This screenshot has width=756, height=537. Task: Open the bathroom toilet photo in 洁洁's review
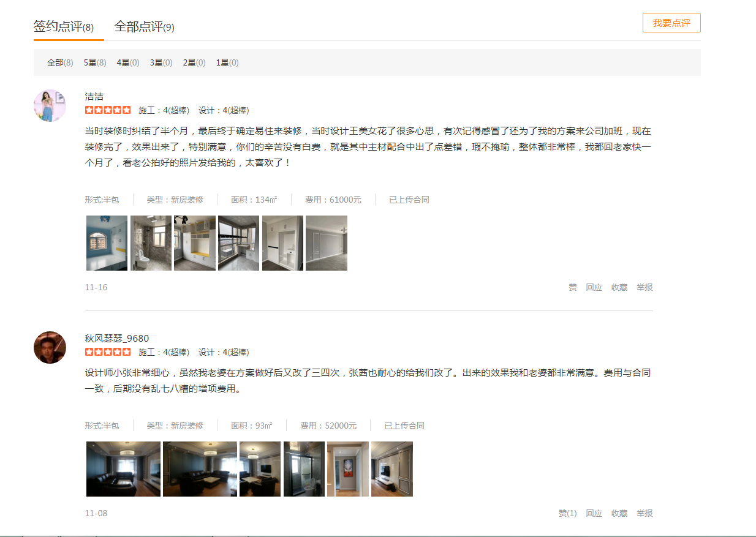point(151,243)
